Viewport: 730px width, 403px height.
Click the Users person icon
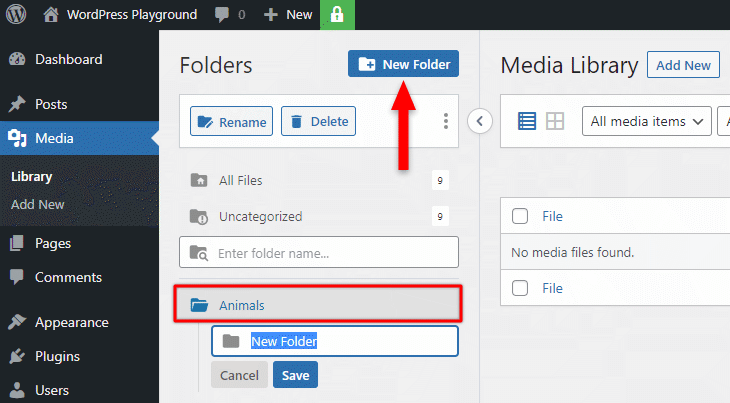[17, 390]
